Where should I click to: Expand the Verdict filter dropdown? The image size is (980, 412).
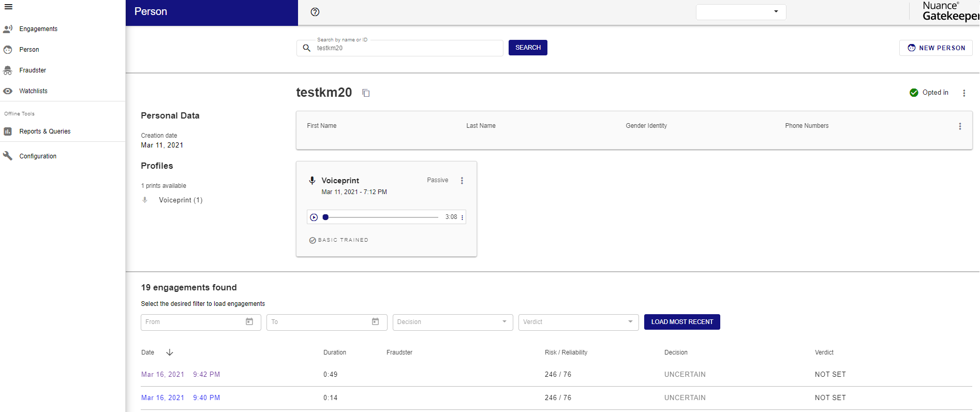coord(578,322)
